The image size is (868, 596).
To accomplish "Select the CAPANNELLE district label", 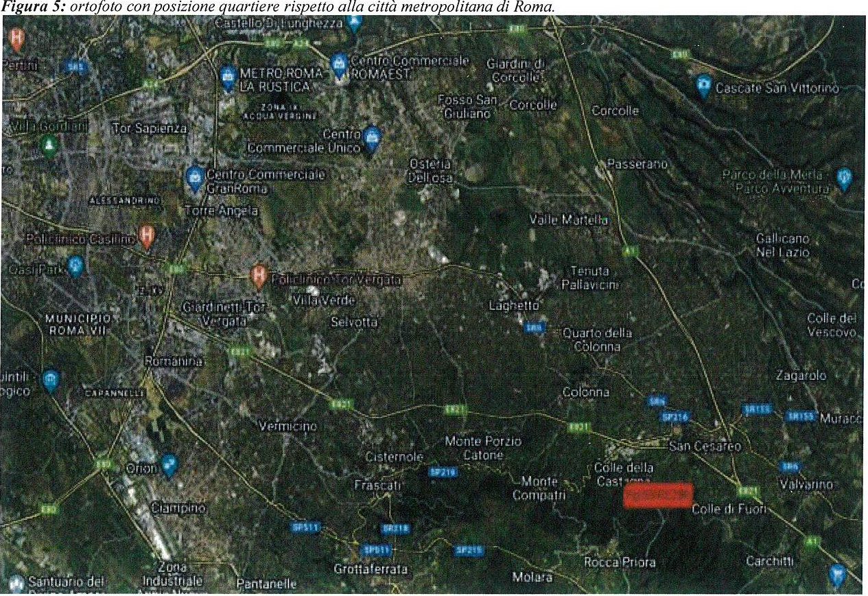I will tap(114, 393).
